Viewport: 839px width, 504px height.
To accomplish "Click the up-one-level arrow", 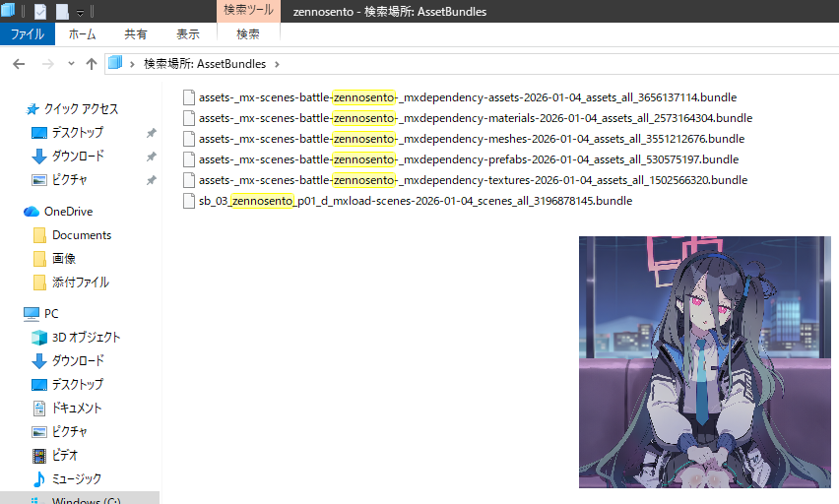I will 92,64.
